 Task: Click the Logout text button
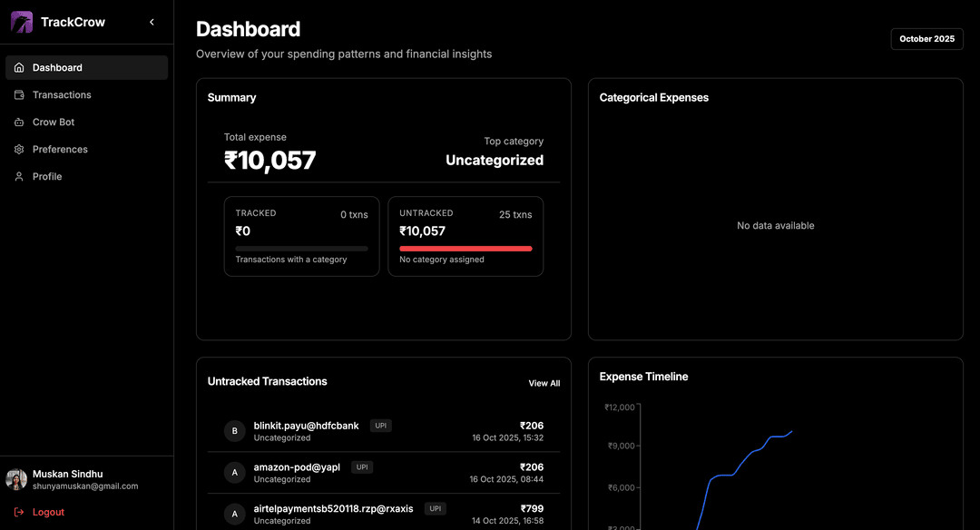[48, 512]
